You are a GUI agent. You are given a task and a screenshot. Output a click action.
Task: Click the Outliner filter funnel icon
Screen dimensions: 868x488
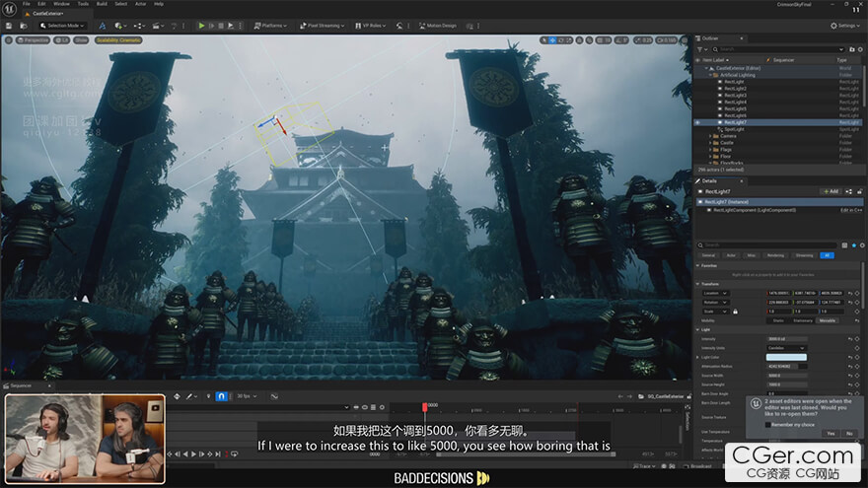click(701, 49)
